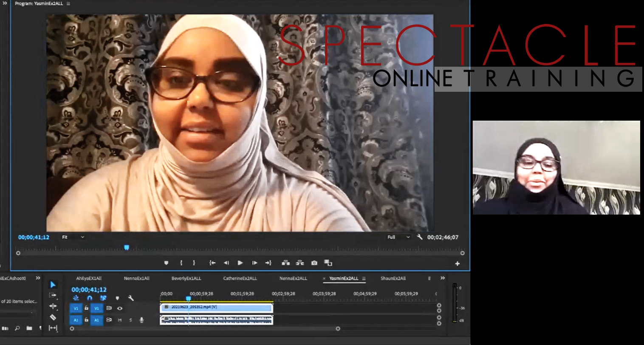Switch to the ShaunEx2All sequence tab
This screenshot has width=644, height=345.
pos(393,279)
